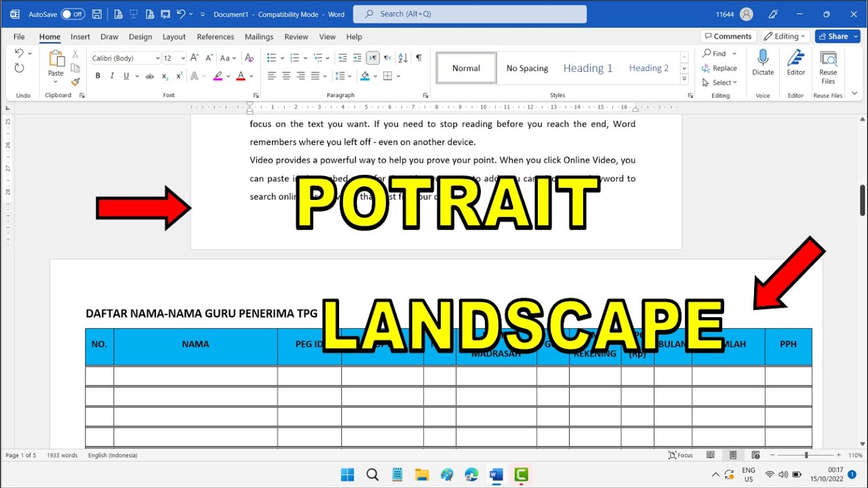Toggle Bold formatting
868x488 pixels.
click(98, 76)
